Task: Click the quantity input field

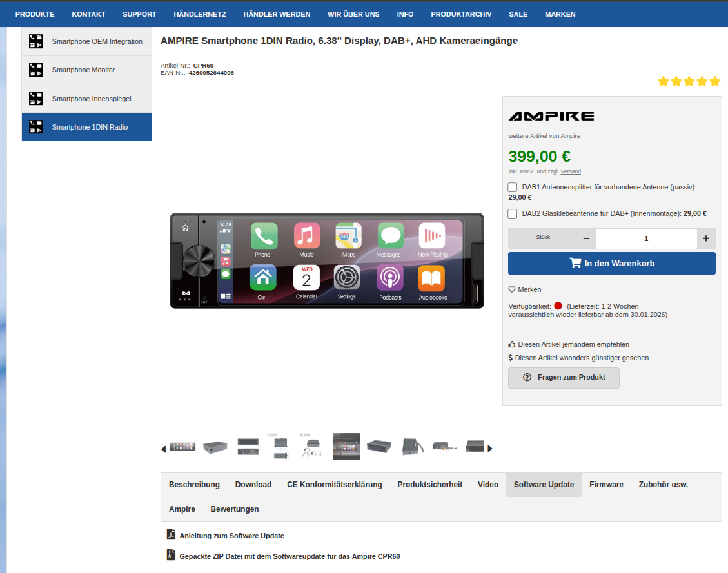Action: (645, 238)
